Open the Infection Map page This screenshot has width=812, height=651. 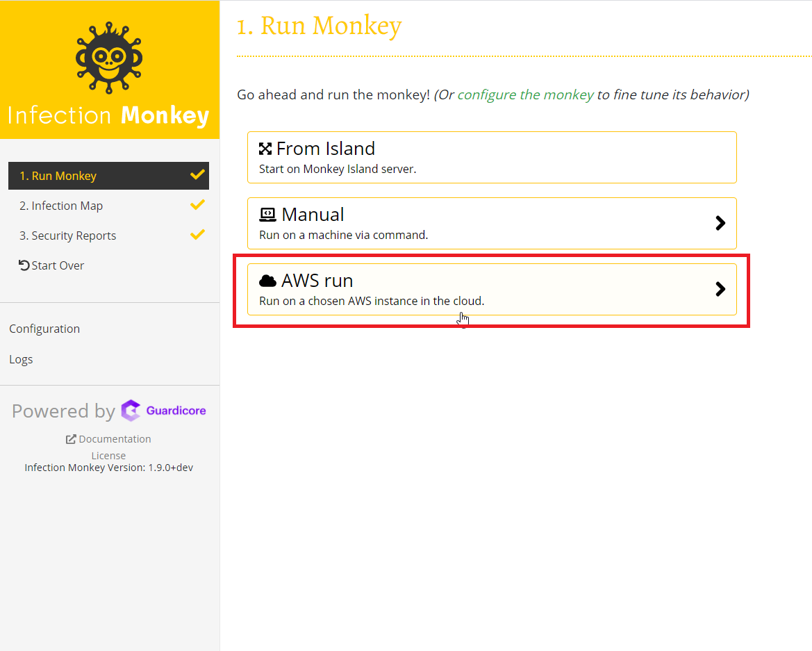click(x=61, y=206)
